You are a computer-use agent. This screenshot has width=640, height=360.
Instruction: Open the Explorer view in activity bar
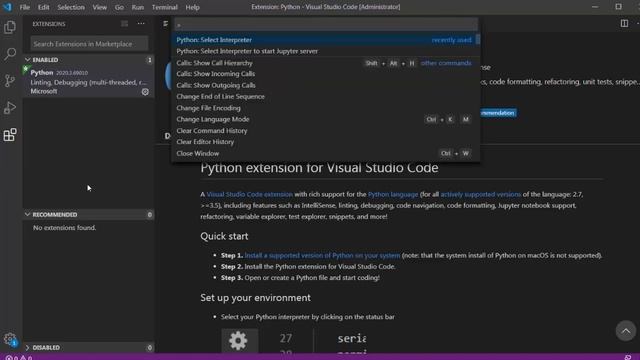10,27
